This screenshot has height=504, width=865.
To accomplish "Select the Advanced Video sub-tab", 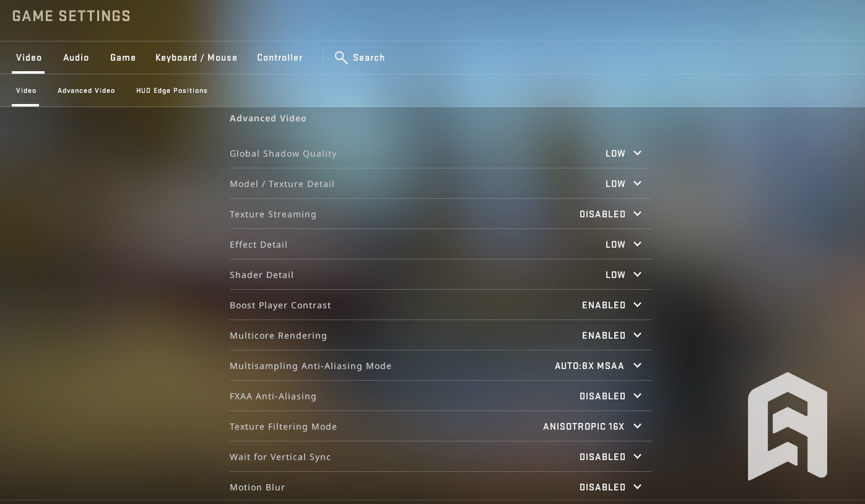I will pyautogui.click(x=86, y=90).
